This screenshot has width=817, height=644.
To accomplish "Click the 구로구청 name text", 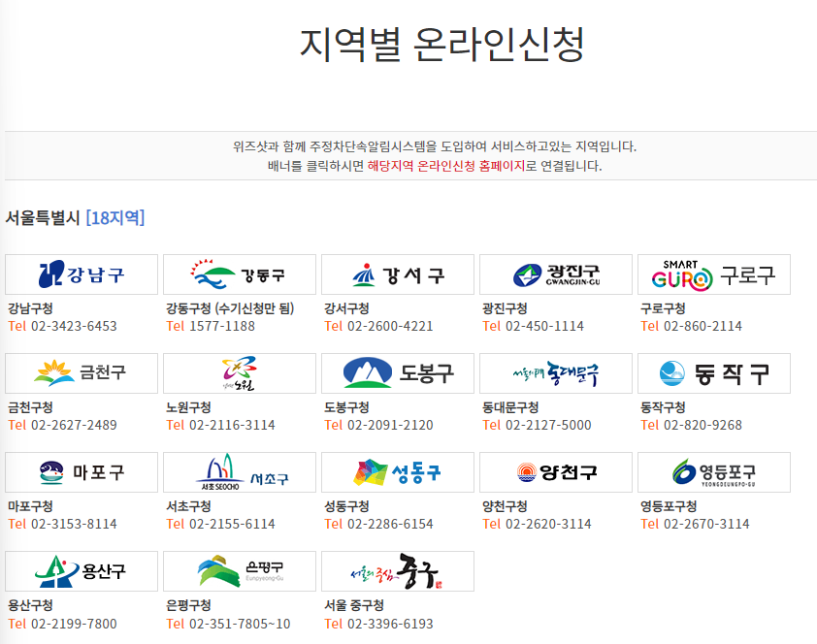I will (663, 308).
